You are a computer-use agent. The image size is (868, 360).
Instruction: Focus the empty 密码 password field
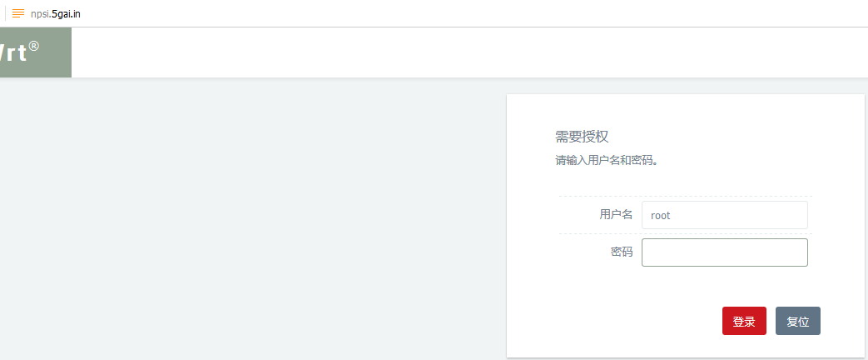[x=725, y=252]
